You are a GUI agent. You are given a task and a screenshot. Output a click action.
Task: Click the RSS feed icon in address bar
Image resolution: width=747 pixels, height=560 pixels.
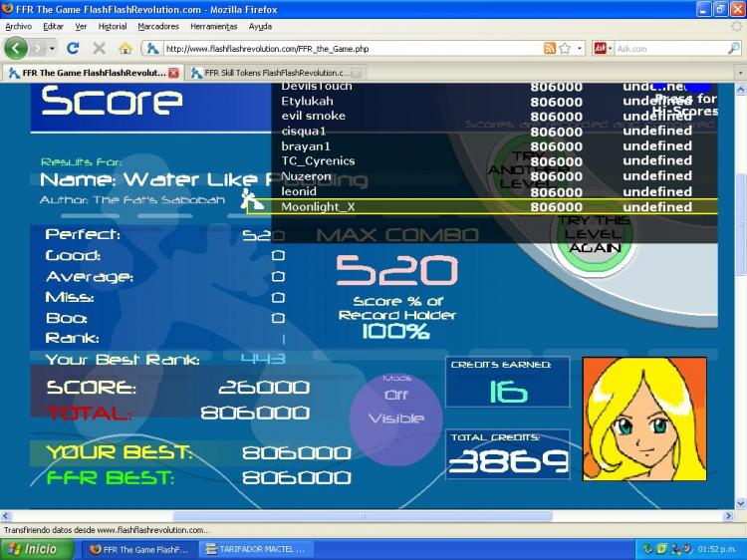[550, 48]
